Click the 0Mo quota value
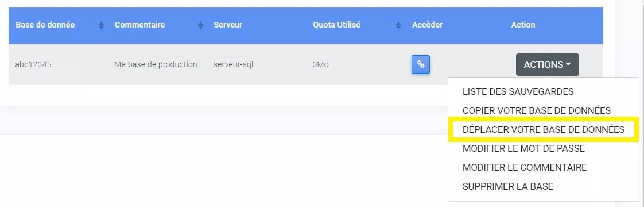Image resolution: width=644 pixels, height=207 pixels. [320, 64]
